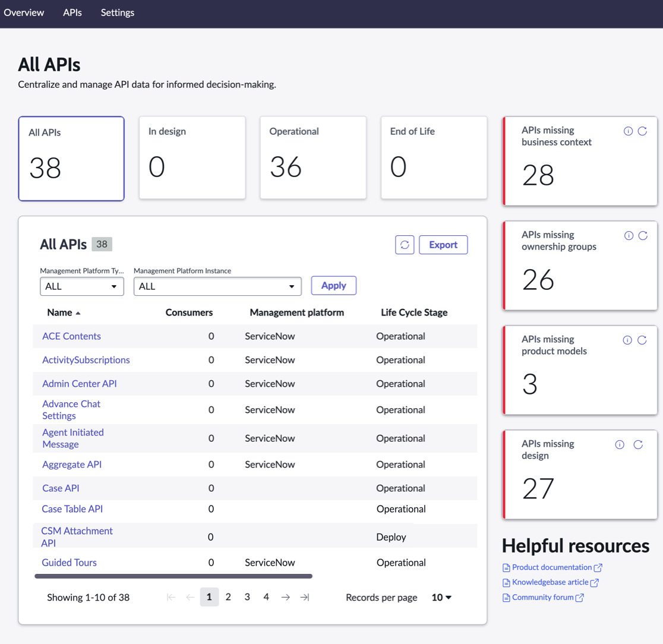The image size is (663, 644).
Task: Click external link icon beside Product documentation
Action: tap(598, 568)
